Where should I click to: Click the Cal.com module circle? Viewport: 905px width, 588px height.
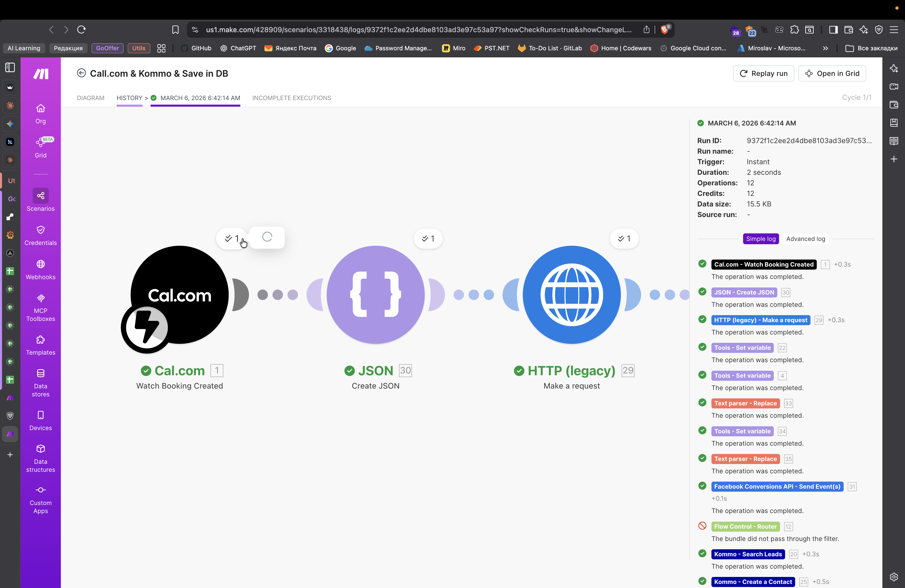(x=180, y=295)
